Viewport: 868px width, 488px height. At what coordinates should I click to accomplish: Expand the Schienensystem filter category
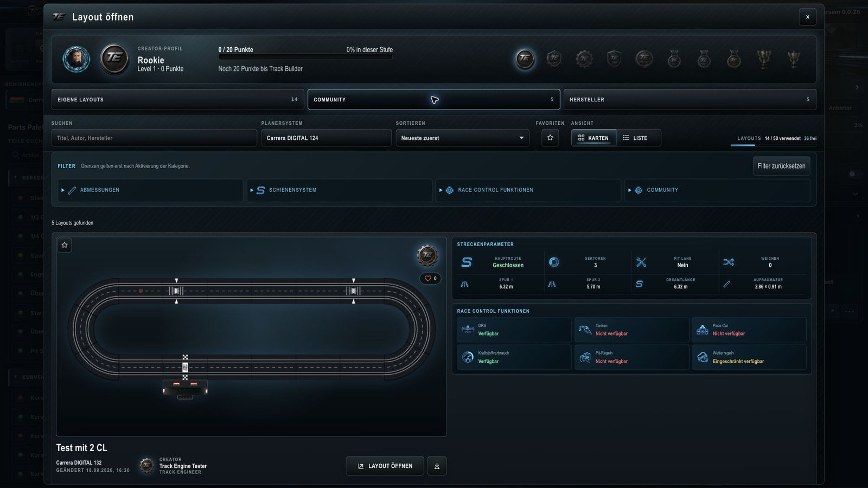coord(339,190)
